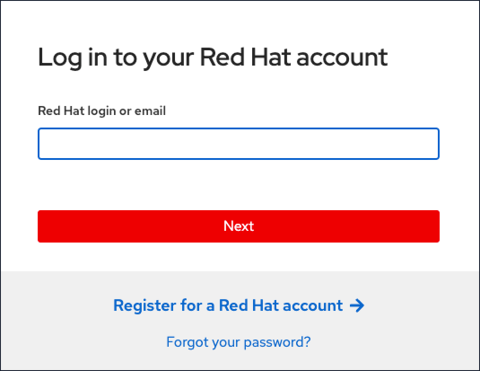Click the 'password?' text in footer link
The height and width of the screenshot is (371, 480).
277,343
